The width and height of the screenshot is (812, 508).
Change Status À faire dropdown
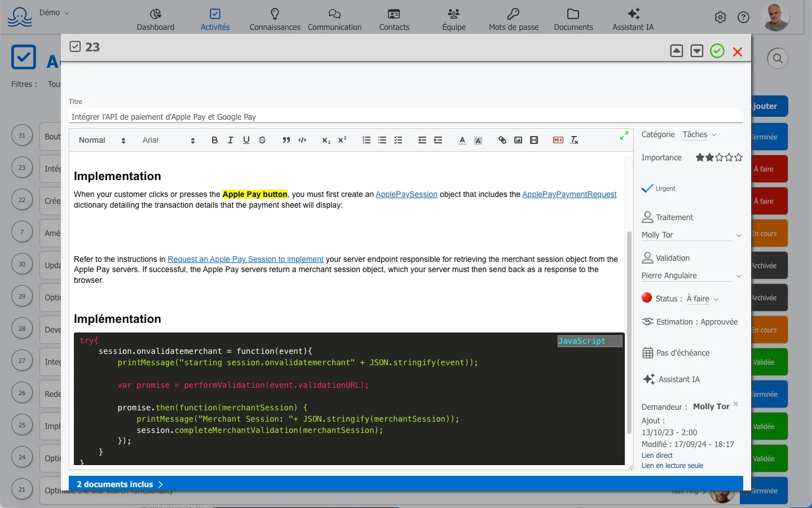tap(703, 299)
